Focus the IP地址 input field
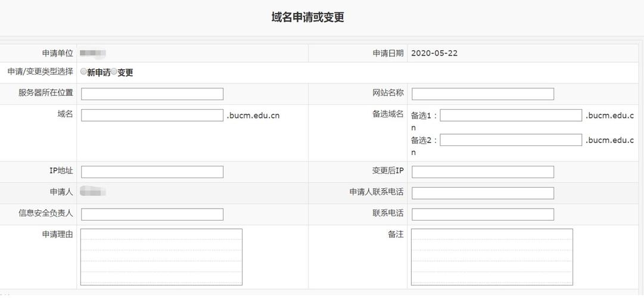The image size is (644, 298). pyautogui.click(x=152, y=172)
